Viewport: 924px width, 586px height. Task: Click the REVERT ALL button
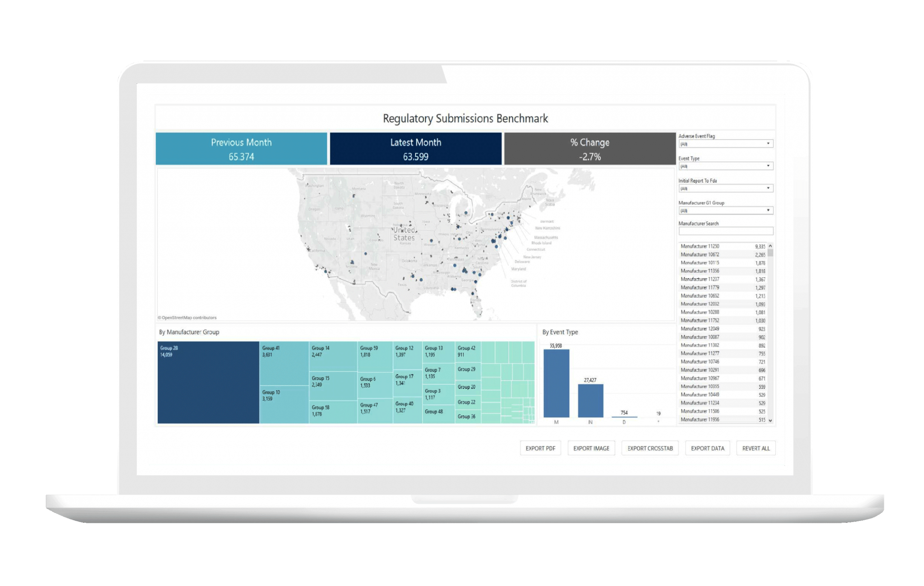pyautogui.click(x=756, y=448)
